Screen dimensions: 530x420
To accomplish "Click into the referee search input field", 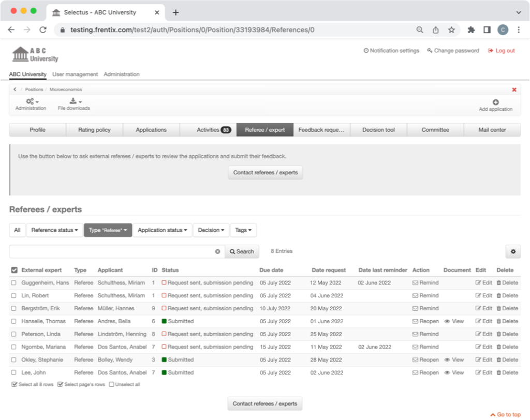I will tap(111, 251).
